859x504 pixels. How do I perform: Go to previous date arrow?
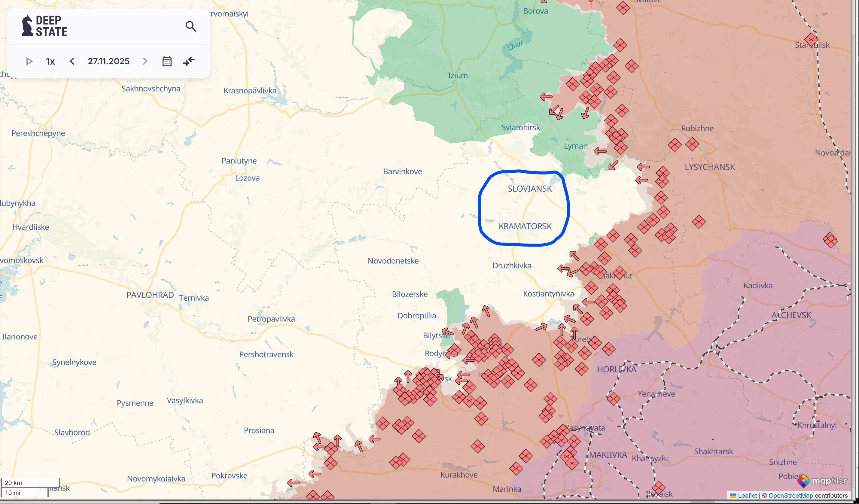(72, 61)
